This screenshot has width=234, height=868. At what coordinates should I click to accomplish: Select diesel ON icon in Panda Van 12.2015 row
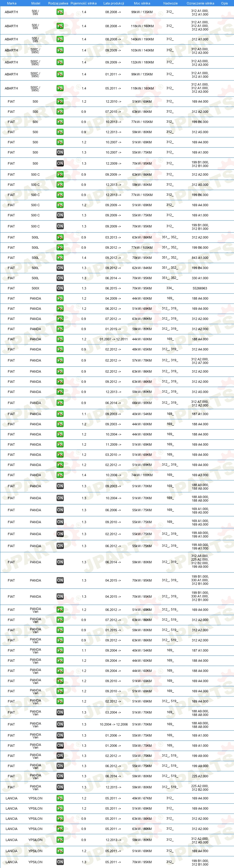[60, 787]
